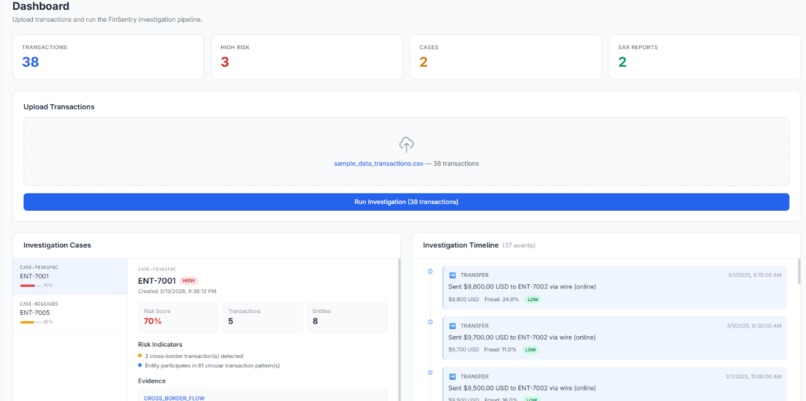Viewport: 806px width, 401px height.
Task: Click the first timeline circle marker
Action: click(430, 271)
